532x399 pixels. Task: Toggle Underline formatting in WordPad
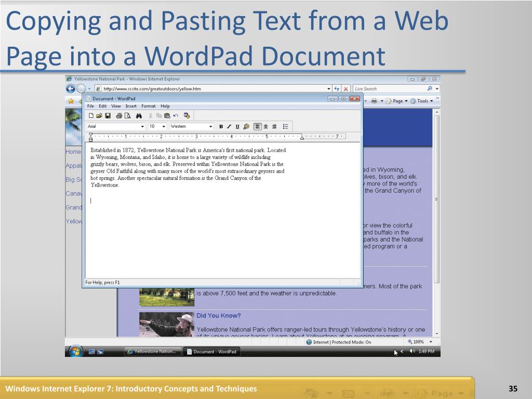pyautogui.click(x=237, y=127)
